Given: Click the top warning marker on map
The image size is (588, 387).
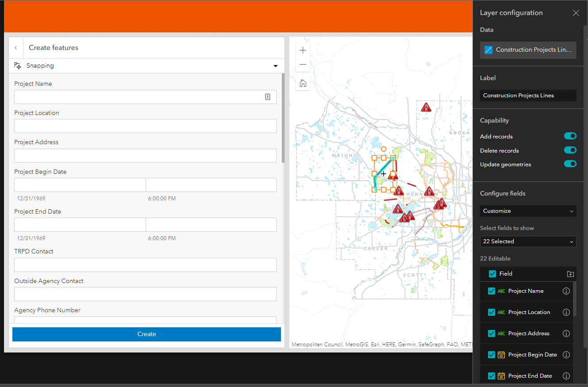Looking at the screenshot, I should pyautogui.click(x=426, y=107).
